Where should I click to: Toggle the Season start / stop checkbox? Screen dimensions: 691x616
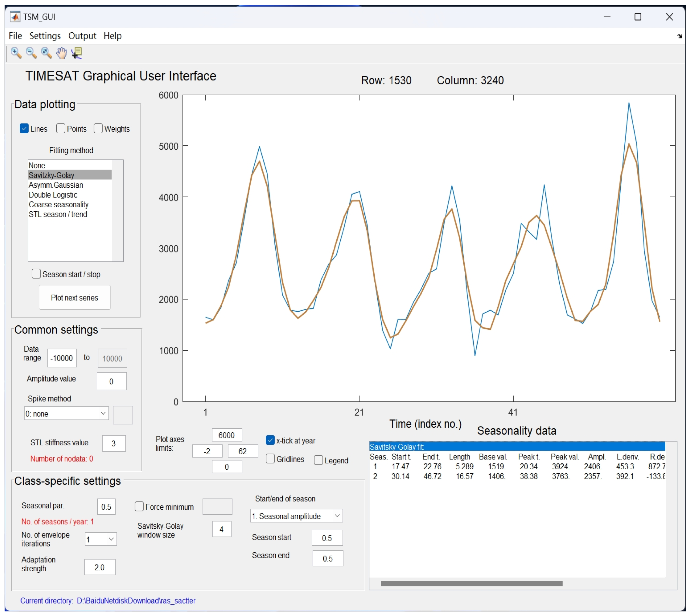pos(36,274)
